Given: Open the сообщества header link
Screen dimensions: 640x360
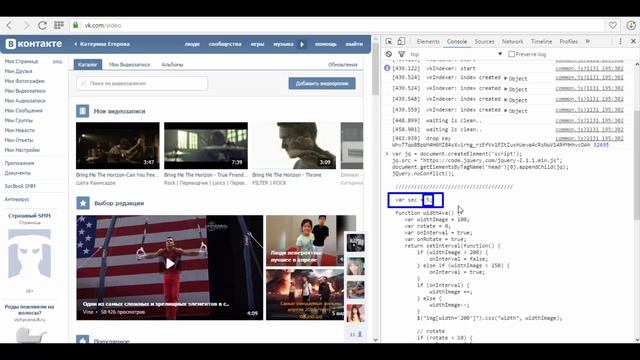Looking at the screenshot, I should pos(225,44).
